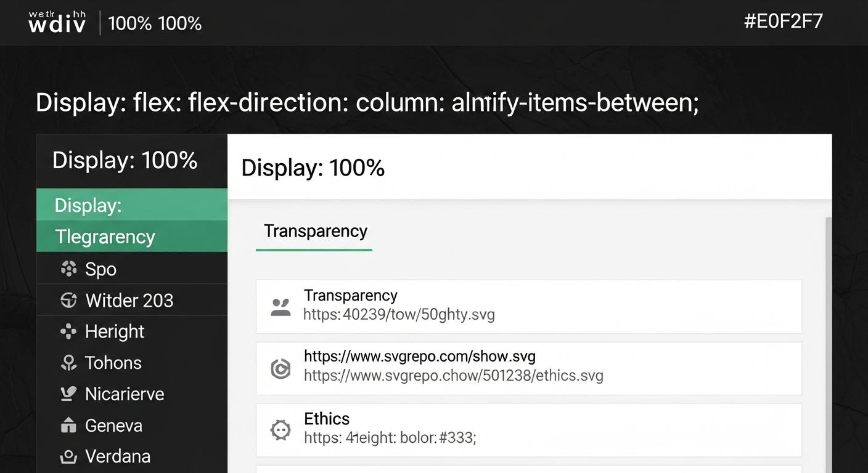Image resolution: width=868 pixels, height=473 pixels.
Task: Click the wdiv logo in top bar
Action: 57,23
